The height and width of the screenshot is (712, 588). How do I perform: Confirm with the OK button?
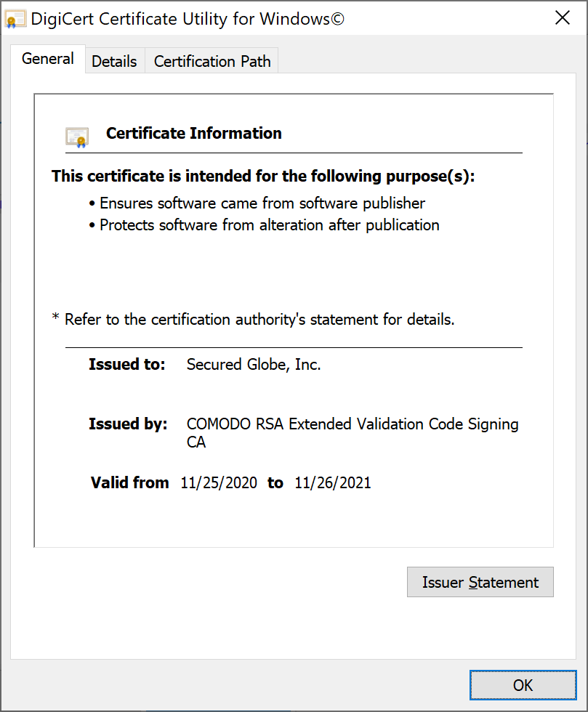click(x=523, y=685)
